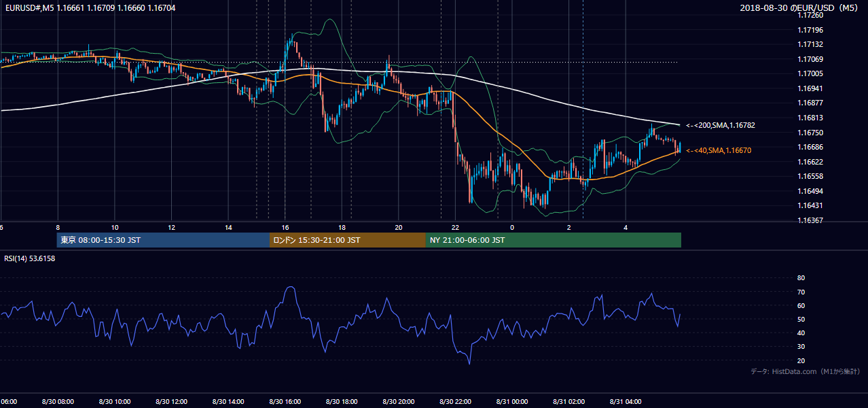Click the 8/30 16:00 bottom timeline label

(x=285, y=401)
